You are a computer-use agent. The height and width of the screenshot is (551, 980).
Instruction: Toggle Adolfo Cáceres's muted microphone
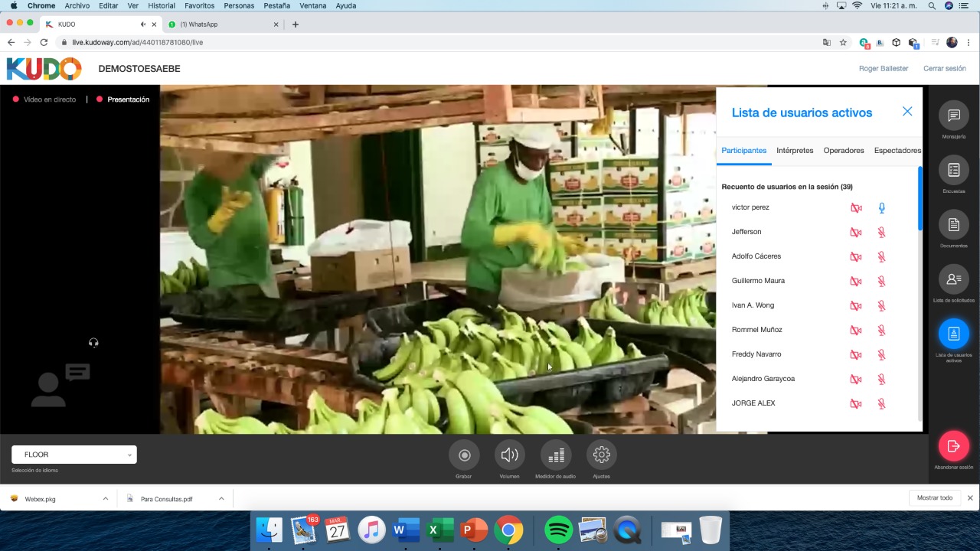click(881, 256)
